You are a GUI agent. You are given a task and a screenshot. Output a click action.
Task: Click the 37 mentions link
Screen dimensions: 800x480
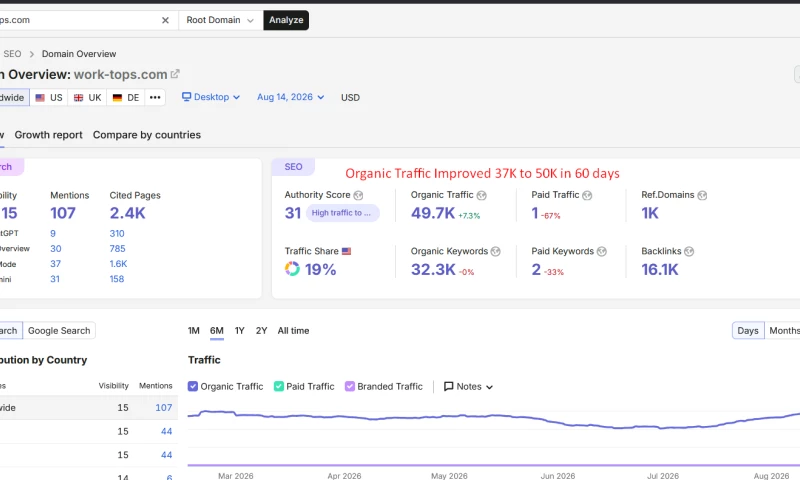56,264
